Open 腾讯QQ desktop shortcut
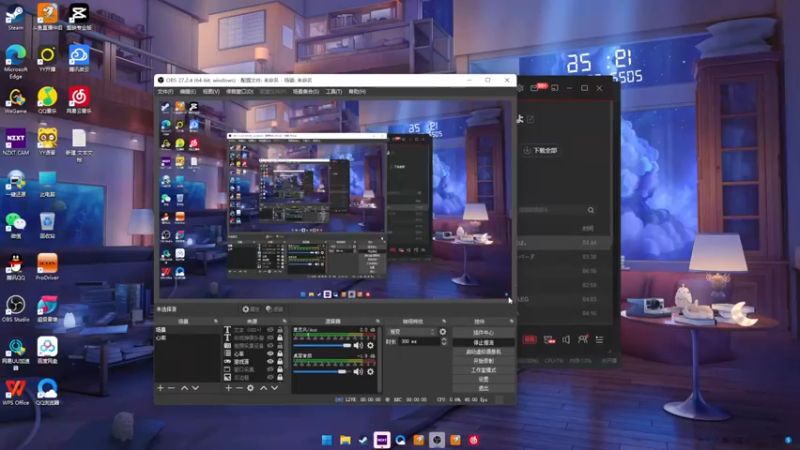Image resolution: width=800 pixels, height=450 pixels. point(15,267)
